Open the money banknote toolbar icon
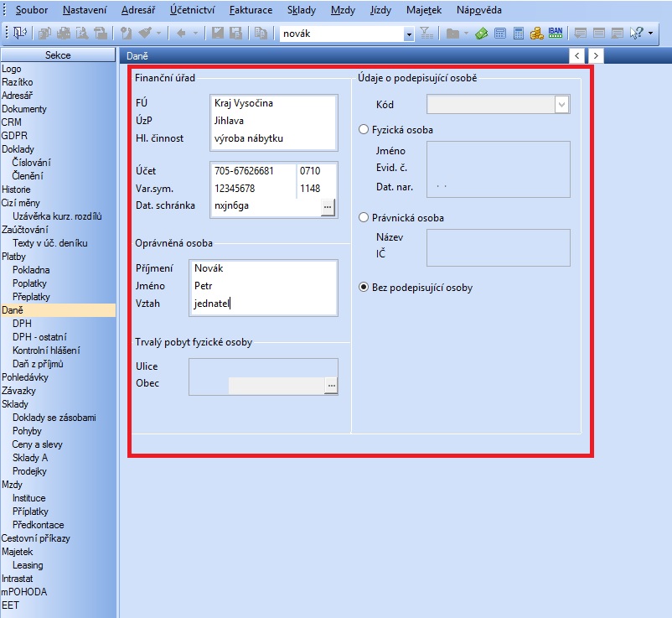The image size is (672, 618). tap(481, 34)
